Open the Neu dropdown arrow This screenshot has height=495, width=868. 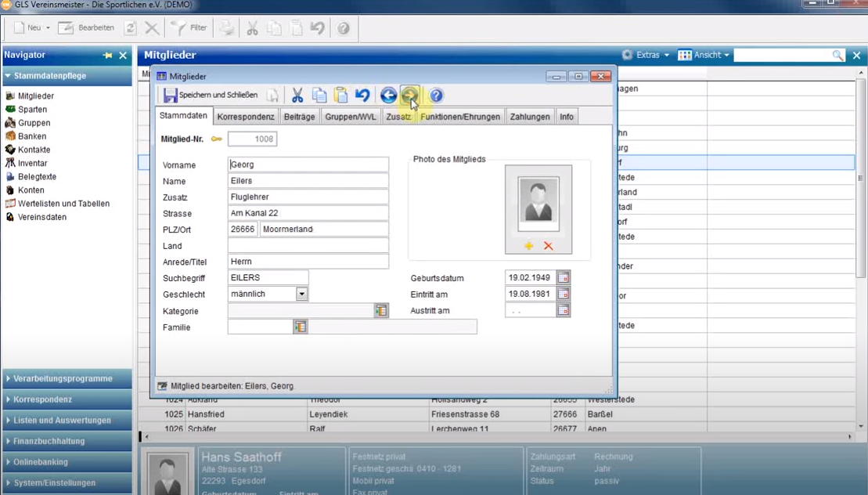coord(49,27)
